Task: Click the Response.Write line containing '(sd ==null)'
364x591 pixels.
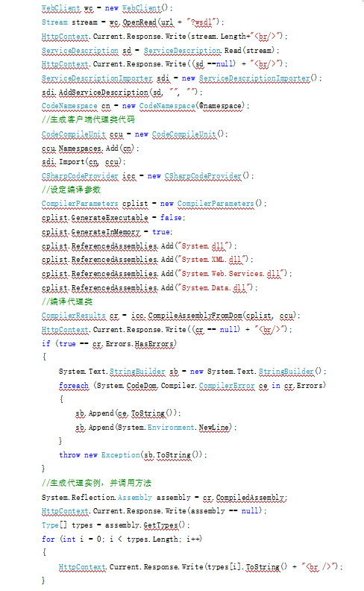Action: (165, 64)
